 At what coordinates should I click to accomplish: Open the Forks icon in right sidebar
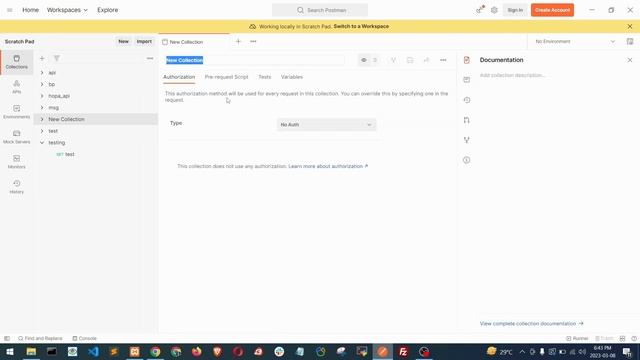(467, 140)
